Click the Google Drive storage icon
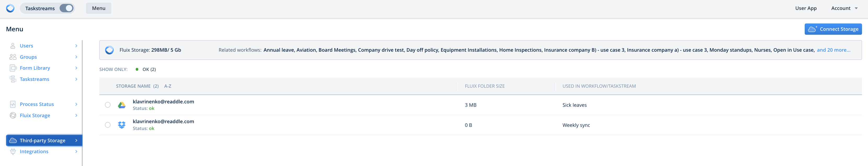This screenshot has width=868, height=166. 122,105
